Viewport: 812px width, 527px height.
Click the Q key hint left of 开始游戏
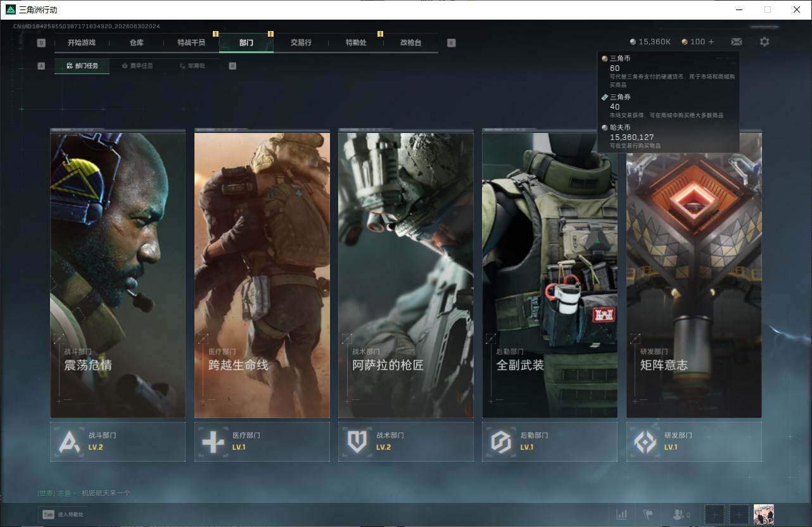[41, 43]
